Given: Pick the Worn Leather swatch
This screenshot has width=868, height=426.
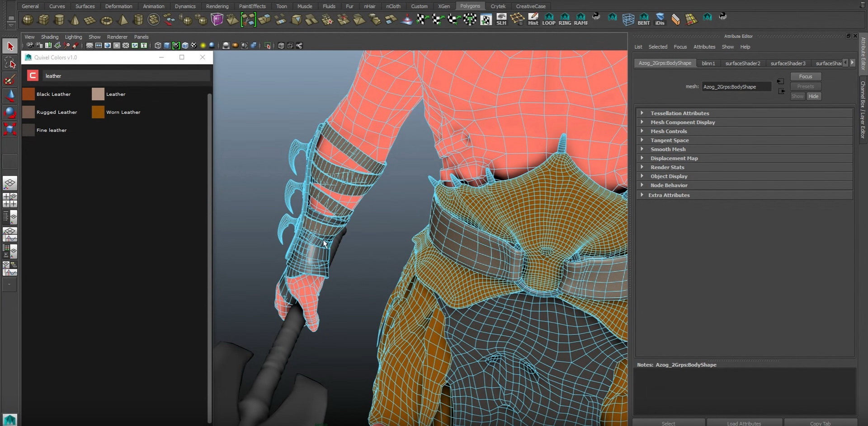Looking at the screenshot, I should [x=98, y=112].
